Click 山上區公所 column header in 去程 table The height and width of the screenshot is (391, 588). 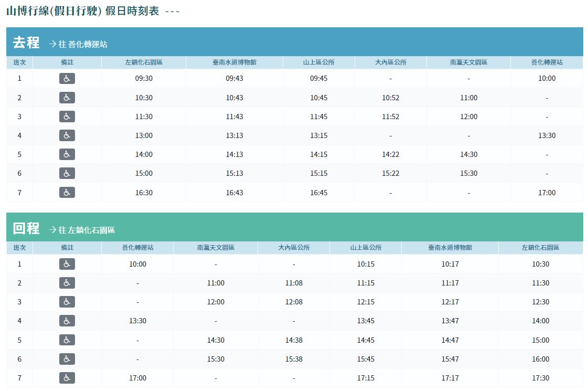[x=318, y=62]
